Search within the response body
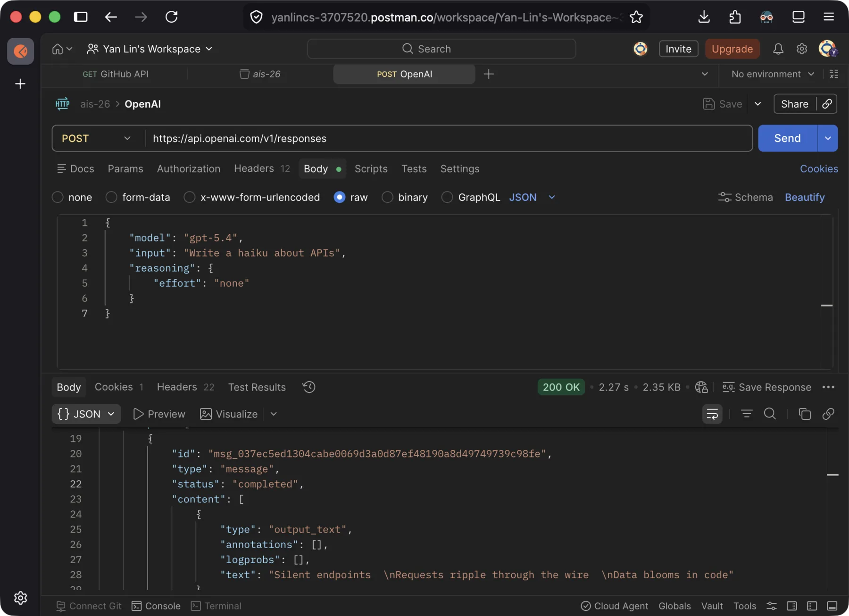Viewport: 849px width, 616px height. pyautogui.click(x=770, y=414)
